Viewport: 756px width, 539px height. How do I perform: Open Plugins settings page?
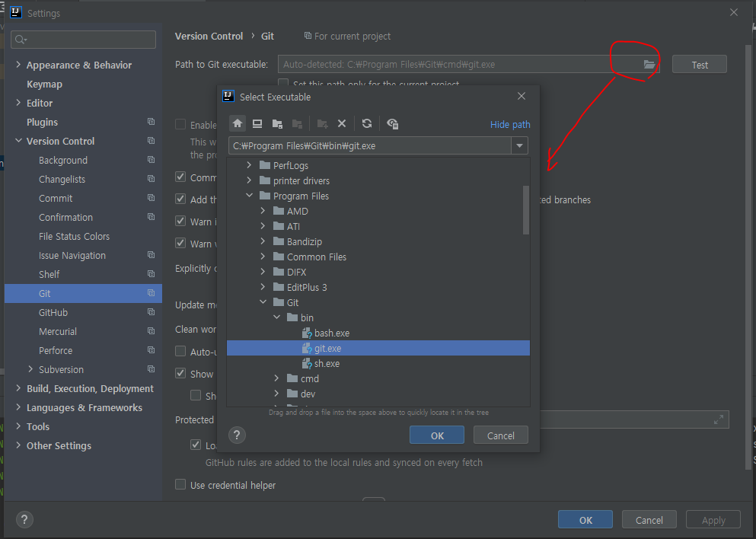click(42, 122)
